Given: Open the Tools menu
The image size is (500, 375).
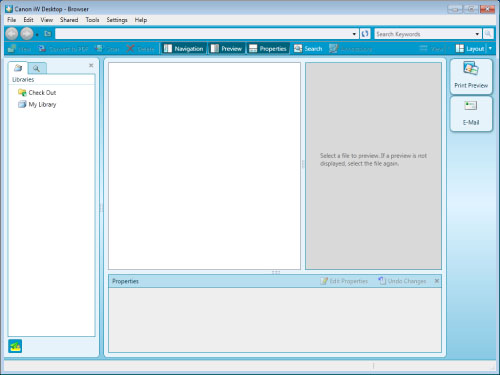Looking at the screenshot, I should click(x=92, y=20).
